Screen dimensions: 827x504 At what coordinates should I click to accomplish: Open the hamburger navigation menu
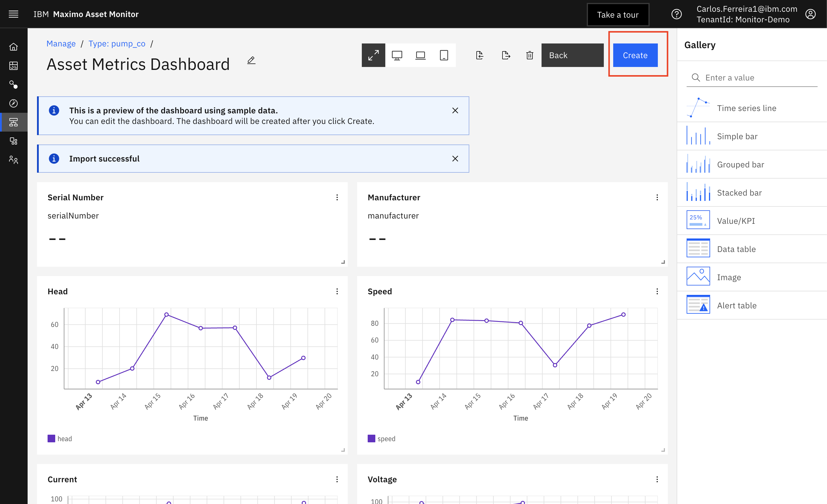[14, 14]
